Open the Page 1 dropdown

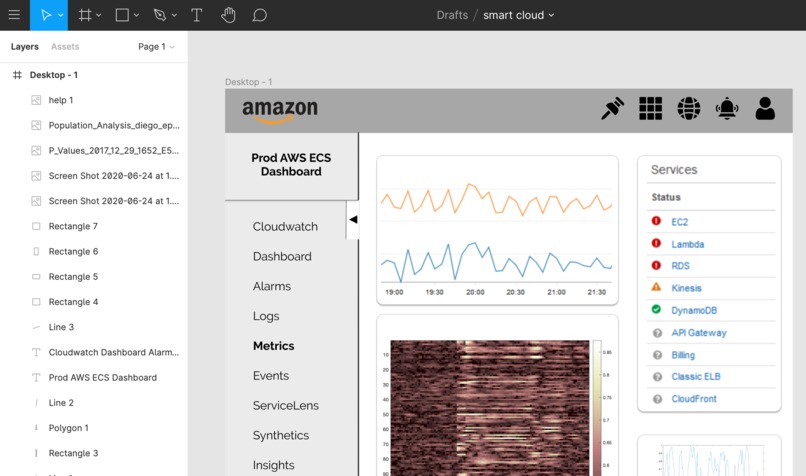[x=156, y=46]
